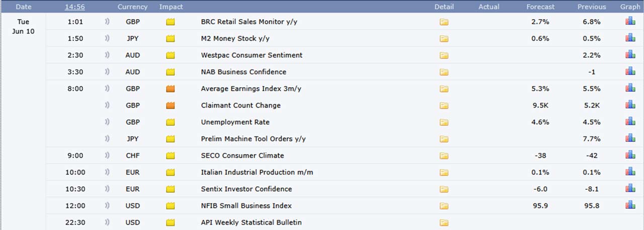644x230 pixels.
Task: Click yellow impact icon for NFIB Small Business Index
Action: [x=170, y=205]
